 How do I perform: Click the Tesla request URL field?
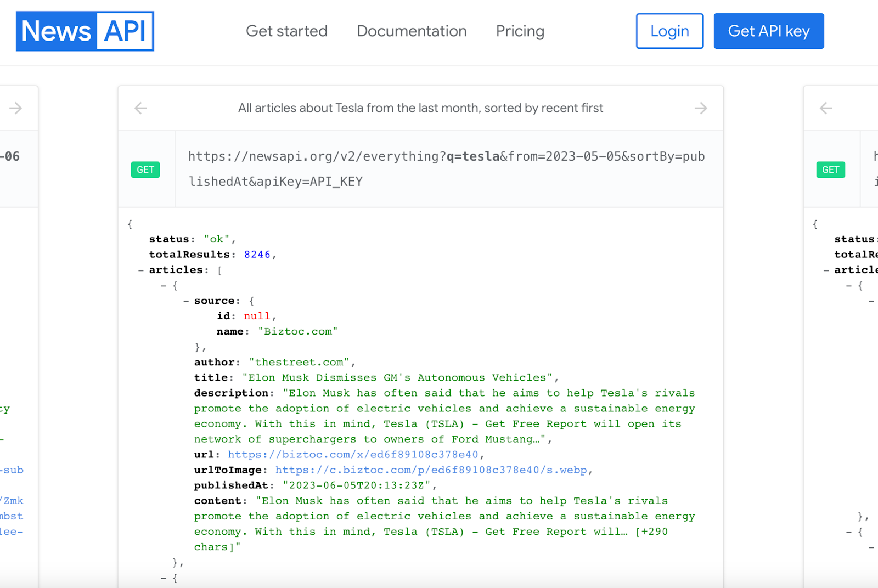click(x=449, y=169)
